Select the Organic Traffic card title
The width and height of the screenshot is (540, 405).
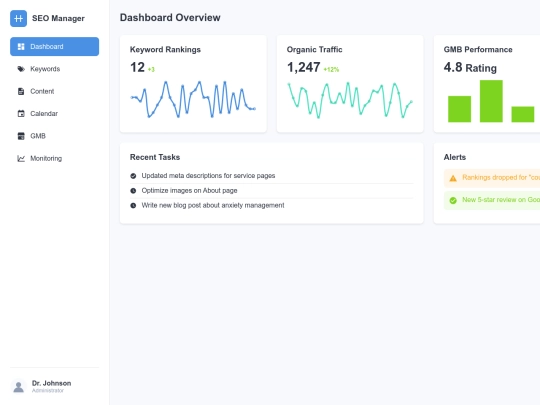[x=314, y=50]
